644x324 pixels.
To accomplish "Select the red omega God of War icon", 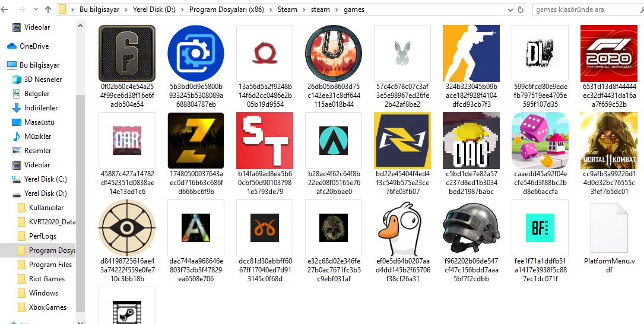I will (x=265, y=53).
